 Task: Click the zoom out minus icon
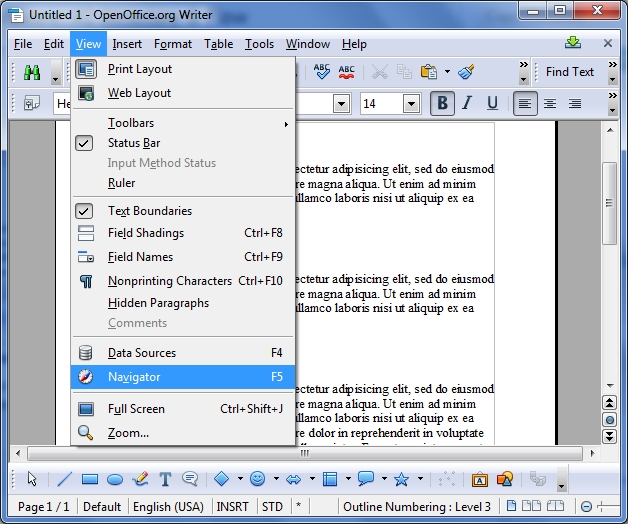click(586, 507)
